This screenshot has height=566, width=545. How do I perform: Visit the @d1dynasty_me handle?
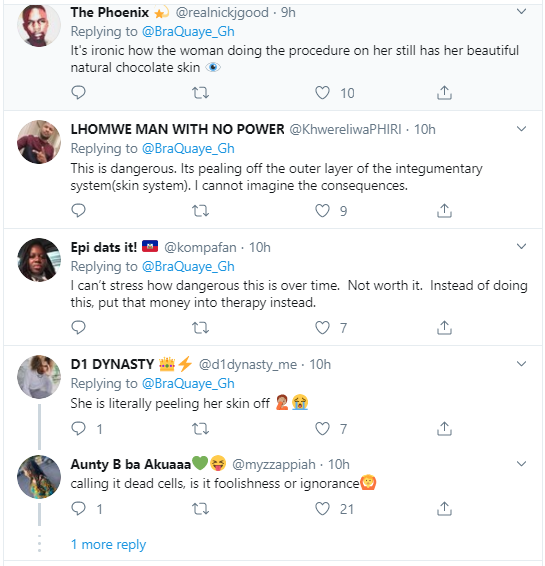click(x=248, y=365)
